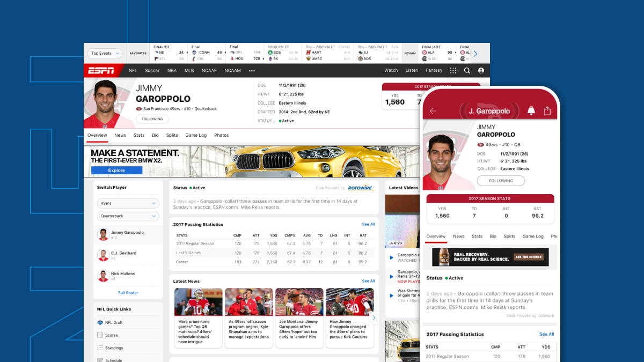This screenshot has width=644, height=362.
Task: Tap the phone's Stats tab
Action: point(477,237)
